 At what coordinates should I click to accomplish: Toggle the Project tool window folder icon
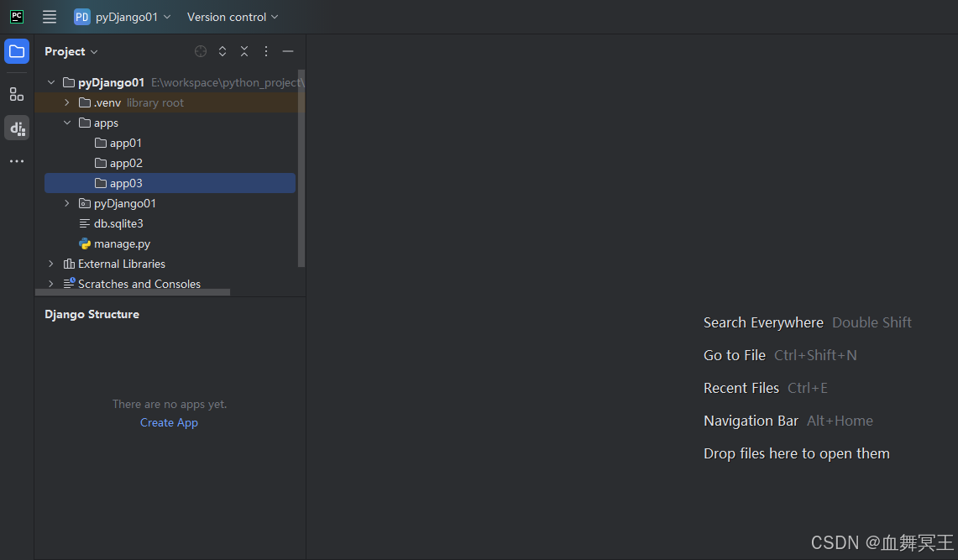[x=17, y=51]
